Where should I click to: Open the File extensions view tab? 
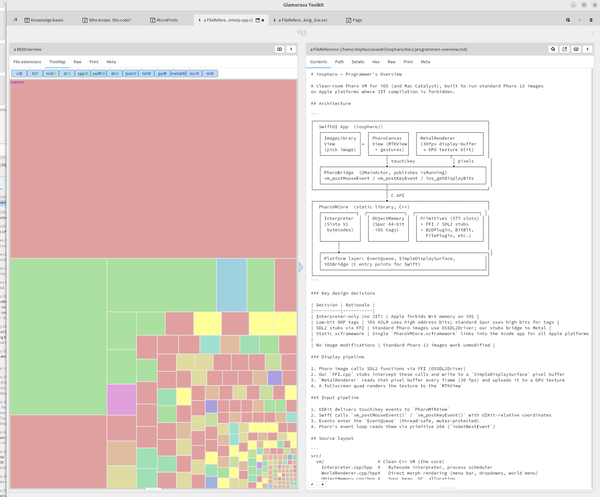(x=27, y=62)
